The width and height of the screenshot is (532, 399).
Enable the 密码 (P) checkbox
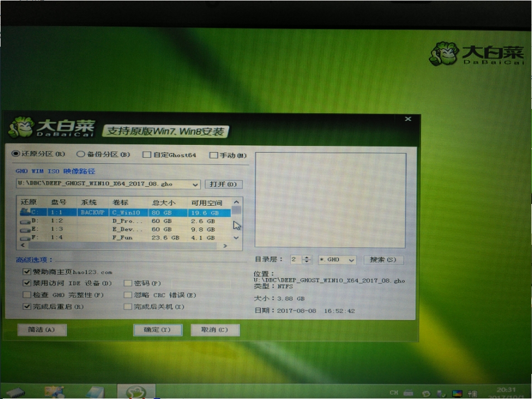128,283
